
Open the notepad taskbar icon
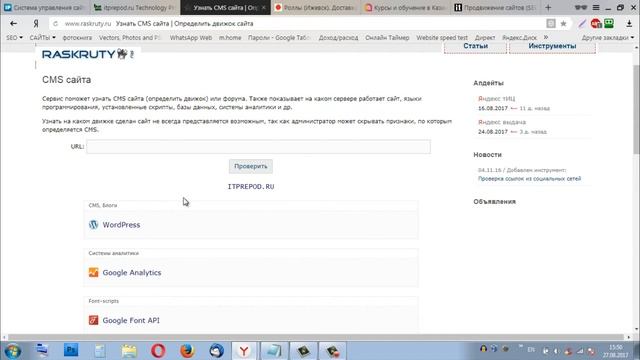(100, 351)
